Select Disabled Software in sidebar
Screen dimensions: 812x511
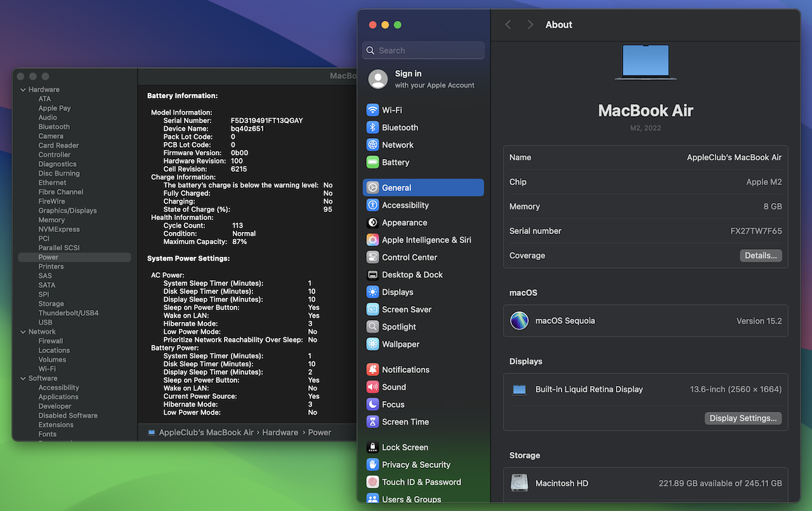click(x=68, y=416)
